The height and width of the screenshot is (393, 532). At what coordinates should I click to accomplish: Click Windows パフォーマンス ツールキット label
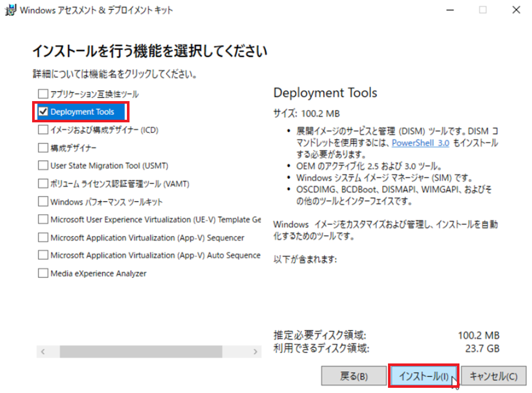[107, 202]
